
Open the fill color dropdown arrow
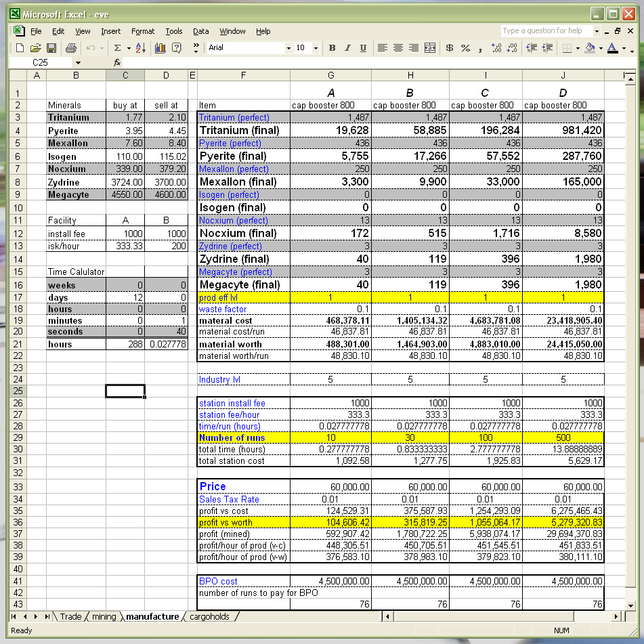coord(601,48)
